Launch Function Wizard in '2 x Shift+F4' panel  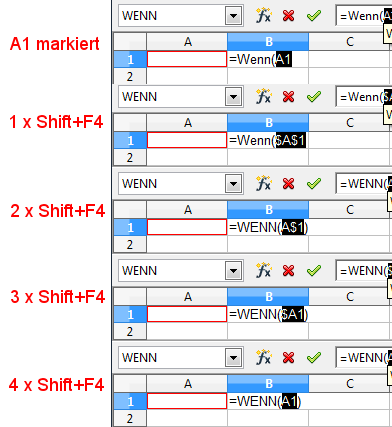263,184
